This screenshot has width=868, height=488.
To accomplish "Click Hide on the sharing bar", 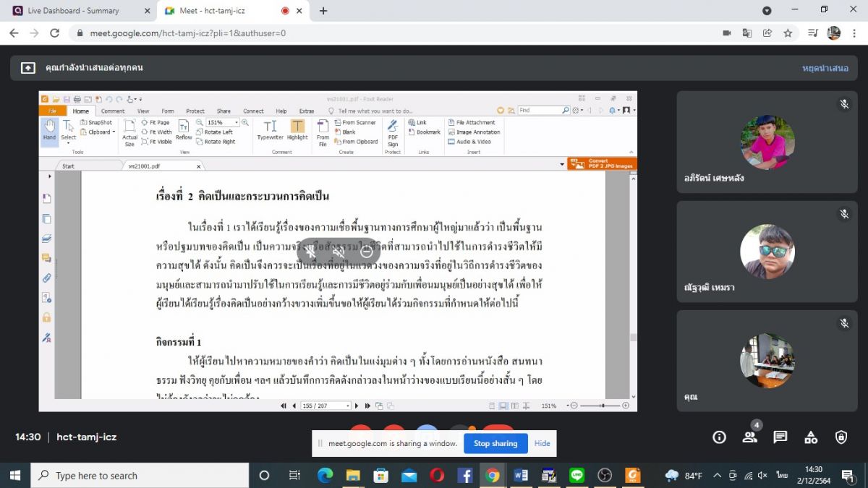I will pyautogui.click(x=542, y=443).
